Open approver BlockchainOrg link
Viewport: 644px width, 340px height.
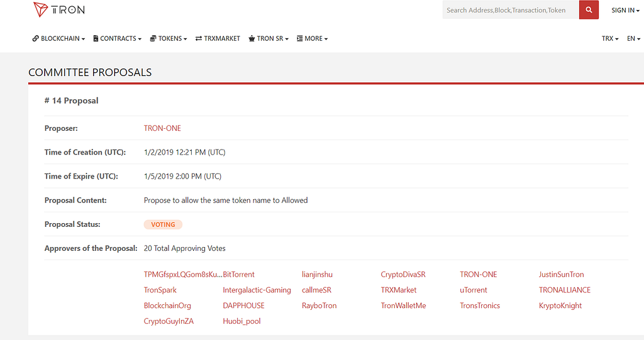[x=167, y=305]
